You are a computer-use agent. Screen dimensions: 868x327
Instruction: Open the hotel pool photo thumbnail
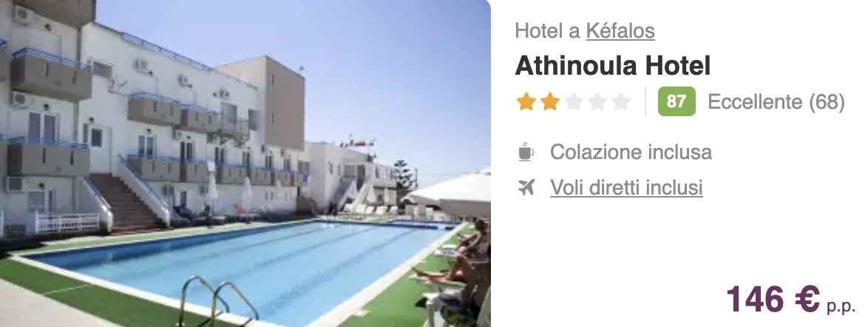coord(245,163)
